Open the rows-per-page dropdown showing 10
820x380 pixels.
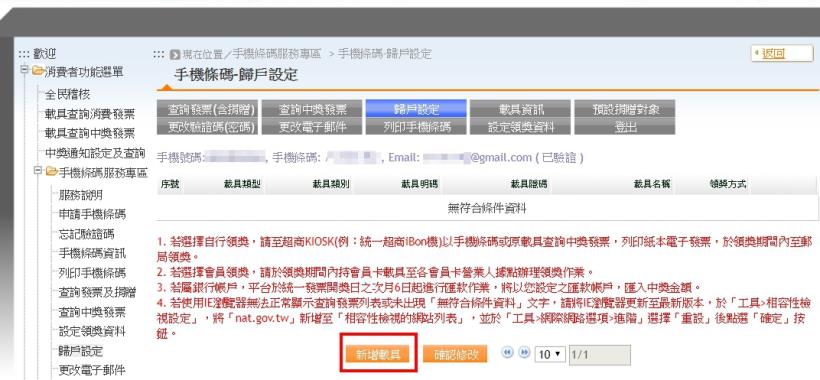(550, 354)
